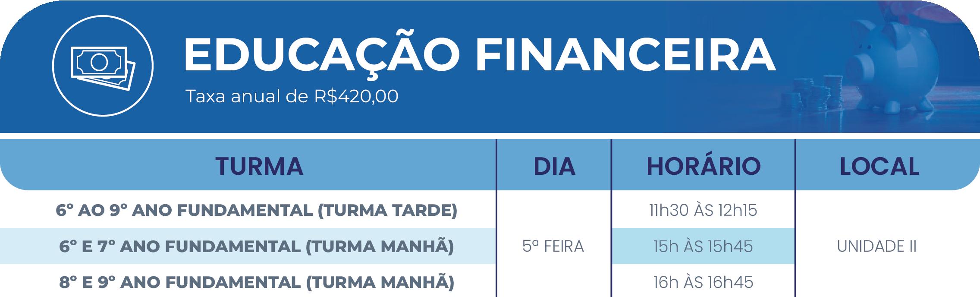Click the 16h ÀS 16h45 time slot

tap(703, 282)
